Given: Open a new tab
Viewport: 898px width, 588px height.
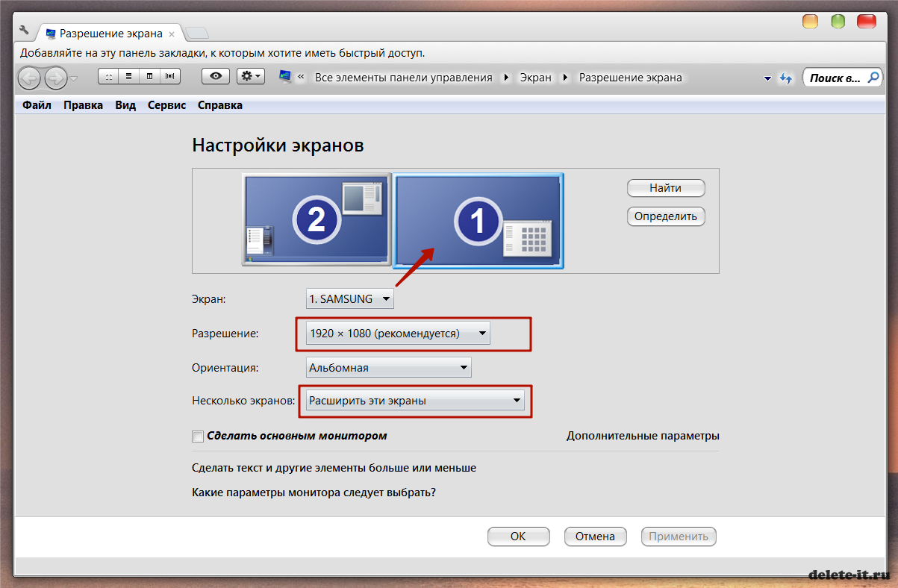Looking at the screenshot, I should click(x=196, y=33).
